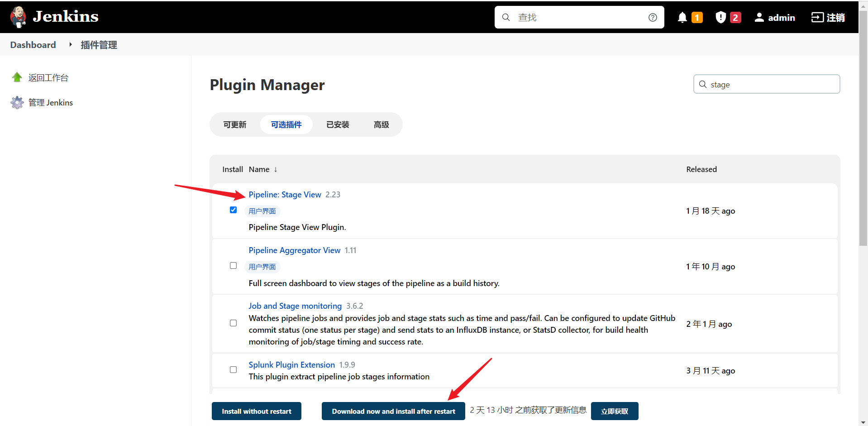Check the Job and Stage monitoring checkbox
Screen dimensions: 868x426
(233, 323)
